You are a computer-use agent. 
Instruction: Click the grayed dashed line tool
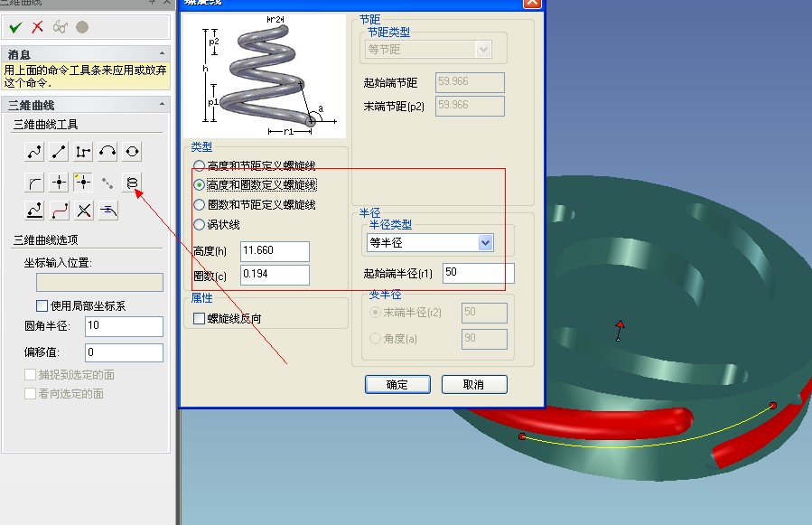tap(107, 183)
